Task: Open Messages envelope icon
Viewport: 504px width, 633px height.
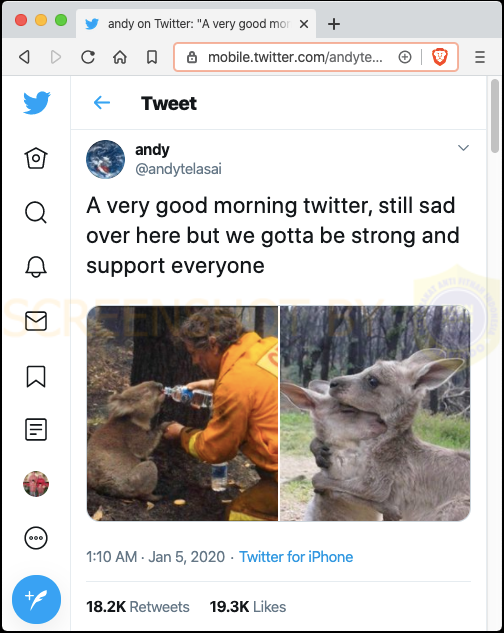Action: click(x=36, y=321)
